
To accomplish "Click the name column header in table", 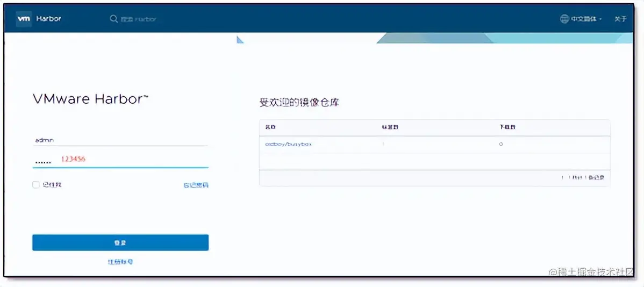I will pos(270,127).
